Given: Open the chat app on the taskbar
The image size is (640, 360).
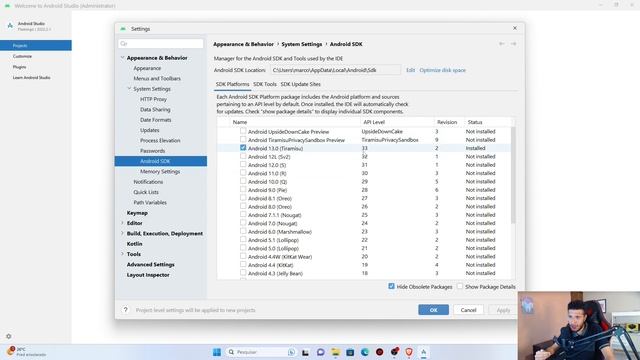Looking at the screenshot, I should pyautogui.click(x=320, y=352).
